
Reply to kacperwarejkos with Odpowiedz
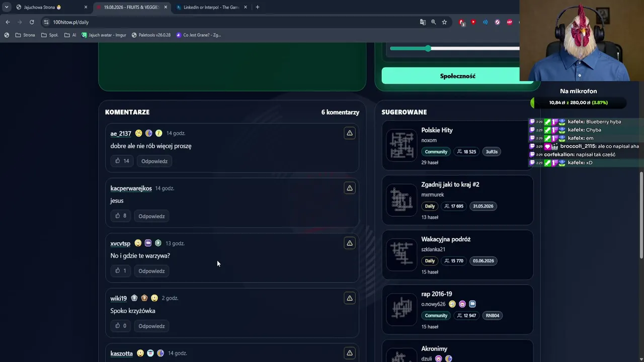[x=151, y=216]
